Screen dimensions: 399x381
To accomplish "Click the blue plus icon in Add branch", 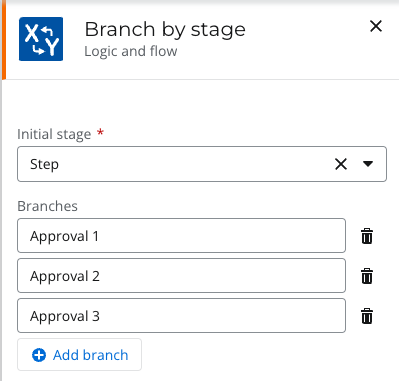I will (x=39, y=355).
